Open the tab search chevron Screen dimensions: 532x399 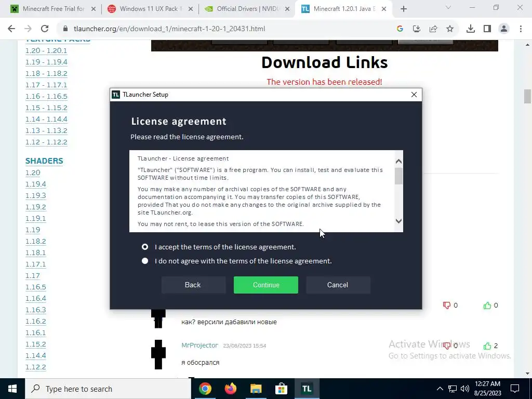[x=448, y=7]
